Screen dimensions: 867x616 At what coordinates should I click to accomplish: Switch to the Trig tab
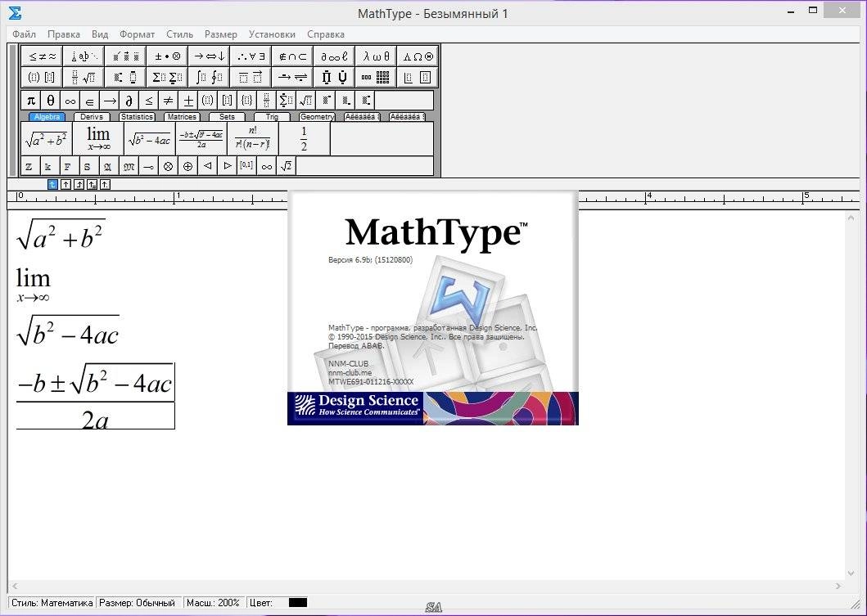(272, 116)
